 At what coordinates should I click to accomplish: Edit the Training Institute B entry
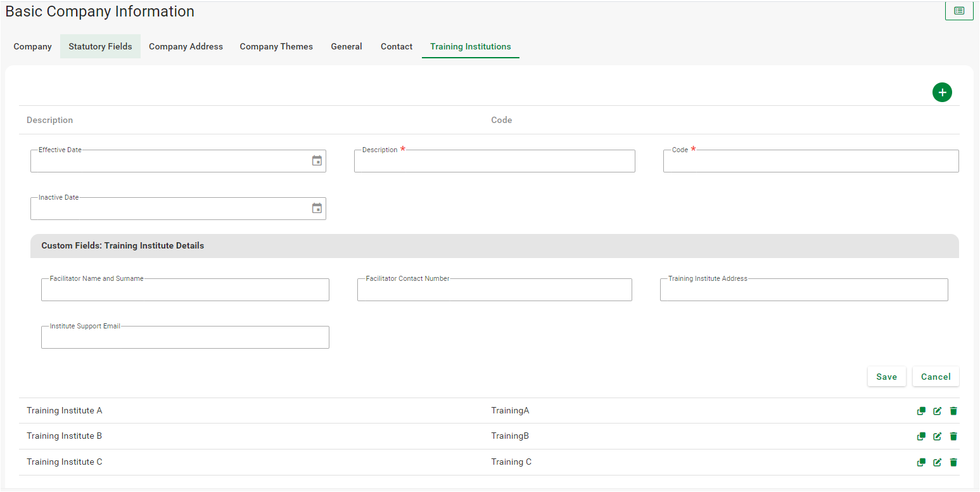[x=937, y=436]
